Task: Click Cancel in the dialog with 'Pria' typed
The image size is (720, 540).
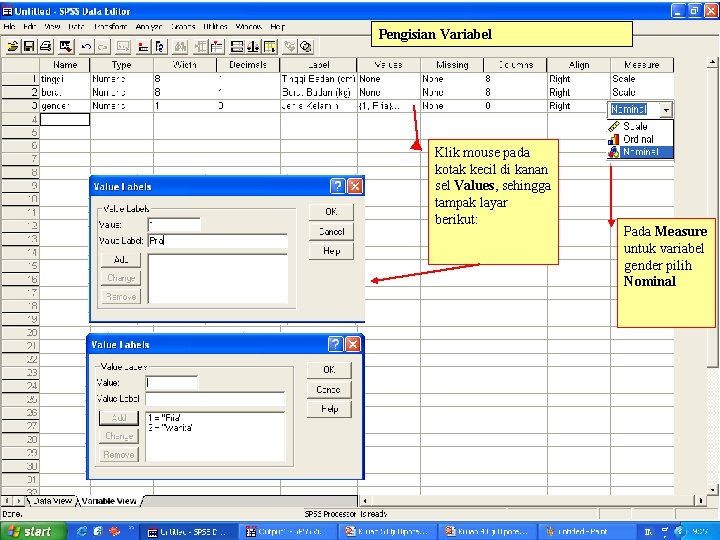Action: 331,231
